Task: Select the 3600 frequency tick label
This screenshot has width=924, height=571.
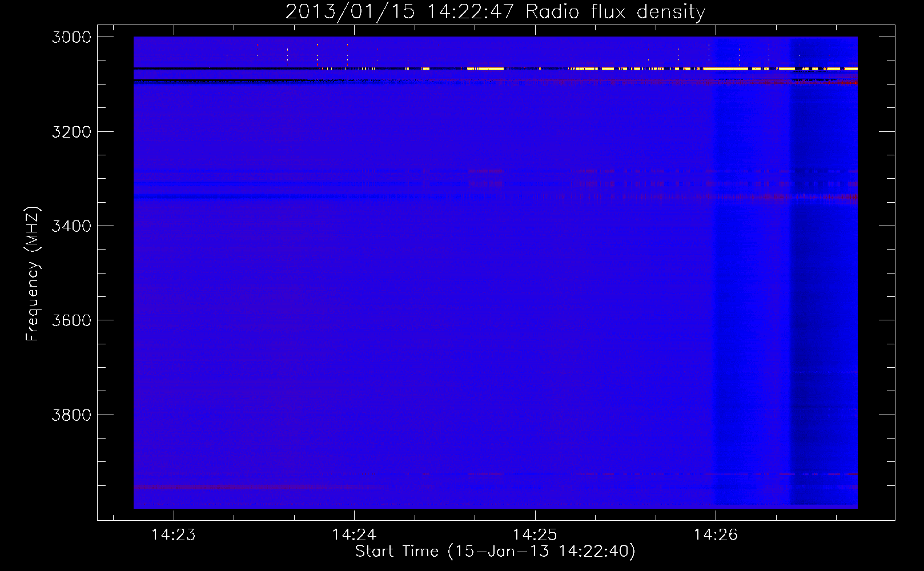Action: pos(71,320)
